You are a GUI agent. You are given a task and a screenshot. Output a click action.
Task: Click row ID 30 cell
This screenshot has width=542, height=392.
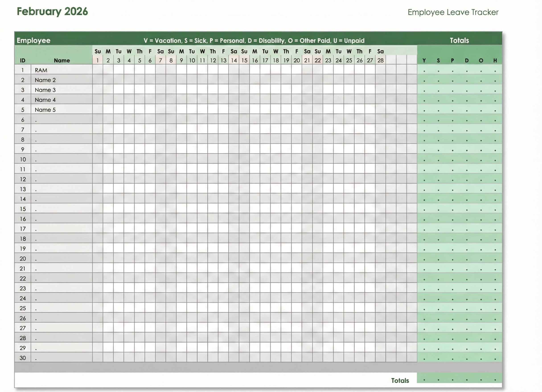click(x=23, y=358)
